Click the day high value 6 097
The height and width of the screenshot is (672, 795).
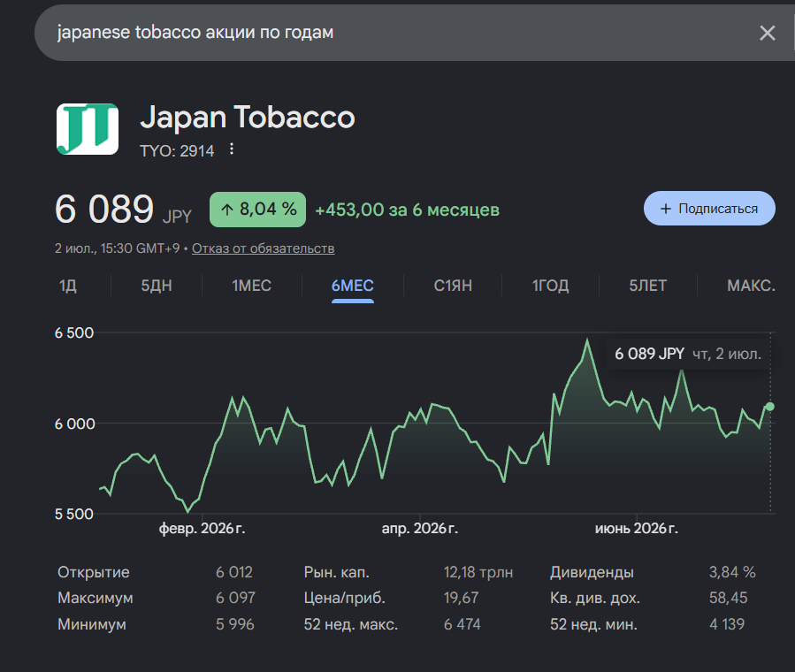pos(235,598)
